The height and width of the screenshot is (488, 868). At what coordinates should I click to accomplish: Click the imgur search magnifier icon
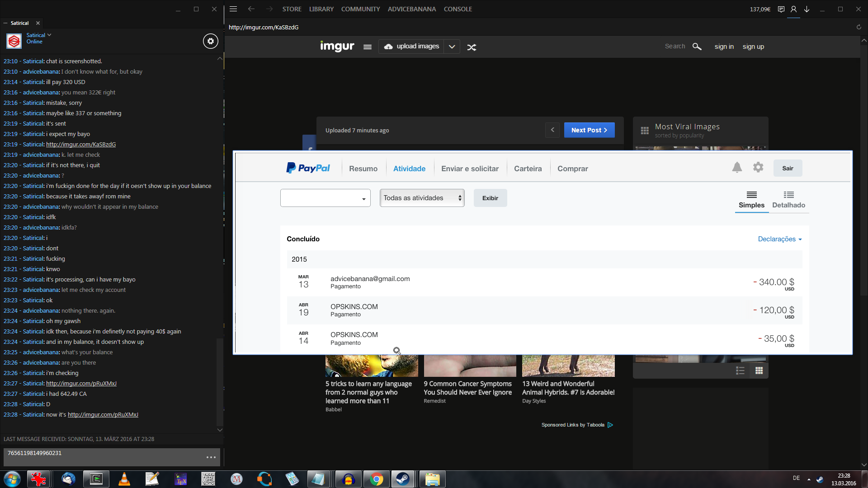click(x=697, y=47)
